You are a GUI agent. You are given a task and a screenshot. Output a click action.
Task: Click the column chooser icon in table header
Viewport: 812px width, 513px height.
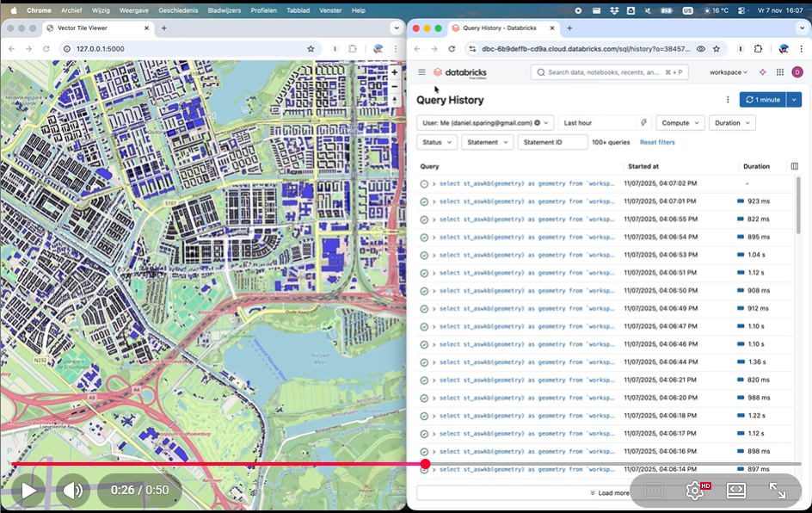point(794,166)
